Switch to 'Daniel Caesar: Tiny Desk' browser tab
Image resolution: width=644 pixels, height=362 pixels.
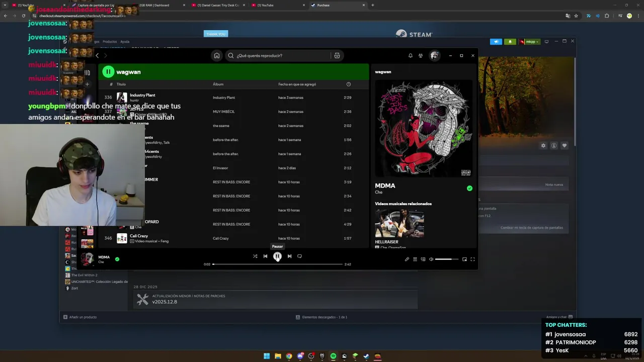point(218,5)
